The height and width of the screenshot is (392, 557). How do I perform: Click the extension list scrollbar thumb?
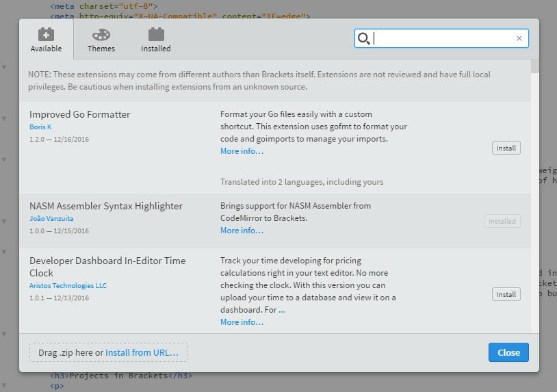pyautogui.click(x=535, y=66)
